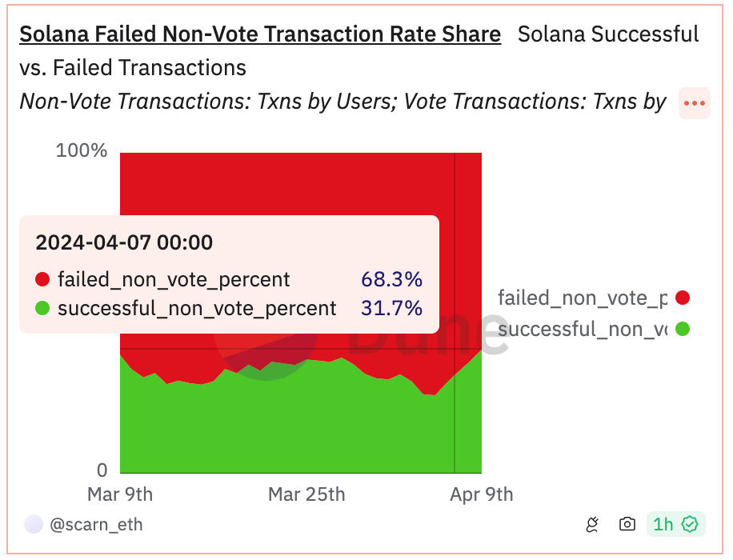Click the green successful area of chart
Screen dimensions: 733x560
(x=280, y=424)
